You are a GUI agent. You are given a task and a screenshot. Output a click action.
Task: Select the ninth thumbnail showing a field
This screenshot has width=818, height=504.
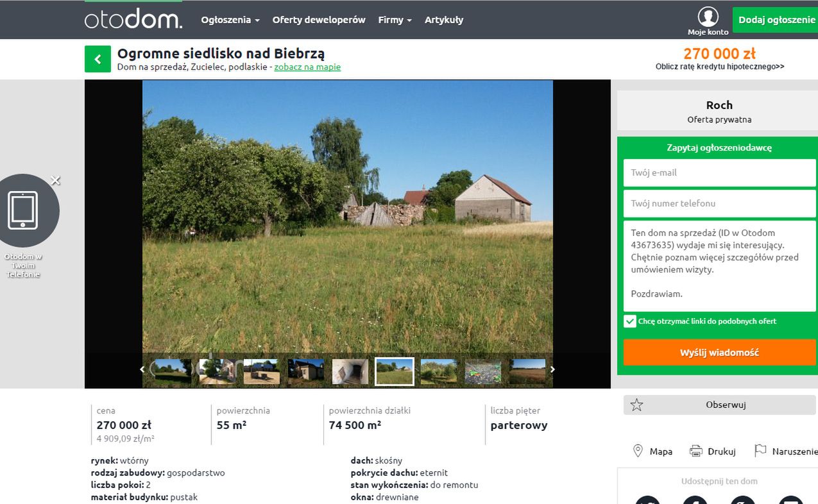point(527,371)
